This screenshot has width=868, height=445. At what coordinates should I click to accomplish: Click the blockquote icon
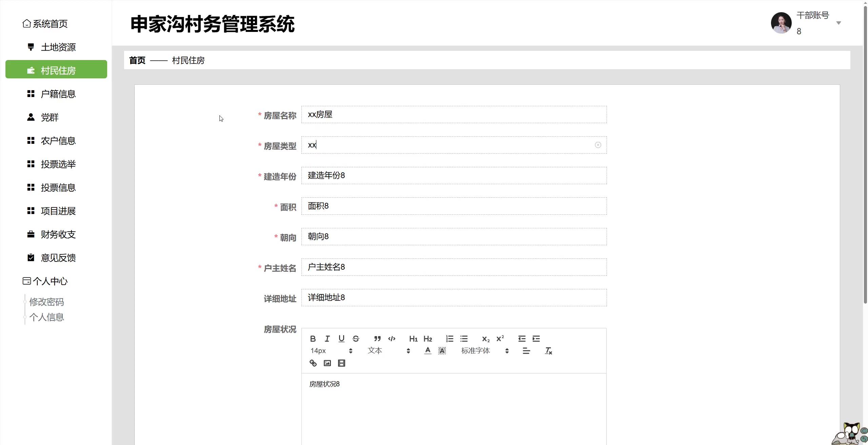pyautogui.click(x=377, y=338)
